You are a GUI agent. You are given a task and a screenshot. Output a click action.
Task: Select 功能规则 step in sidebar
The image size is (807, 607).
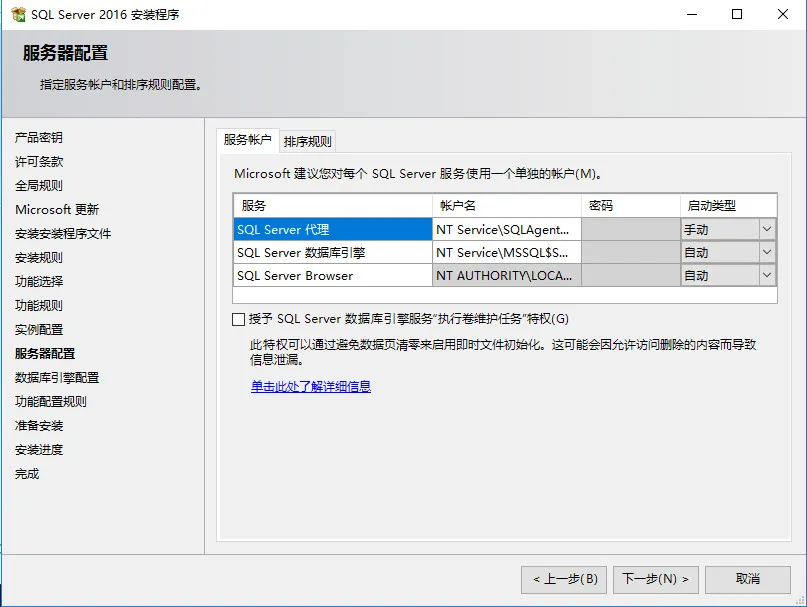tap(39, 305)
